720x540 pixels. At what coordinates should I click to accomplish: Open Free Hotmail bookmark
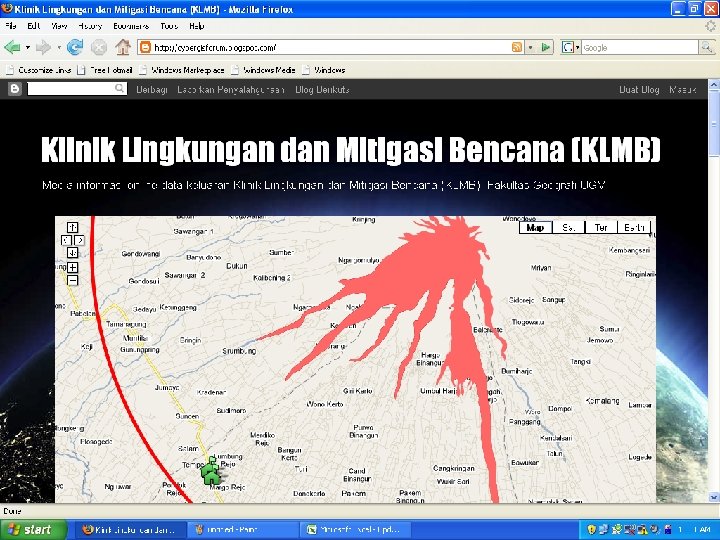pos(105,70)
